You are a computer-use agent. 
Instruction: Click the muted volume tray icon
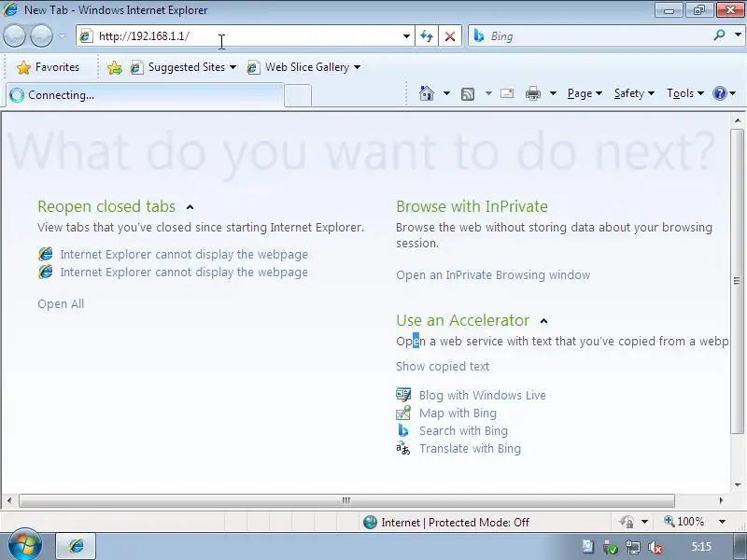pyautogui.click(x=655, y=547)
